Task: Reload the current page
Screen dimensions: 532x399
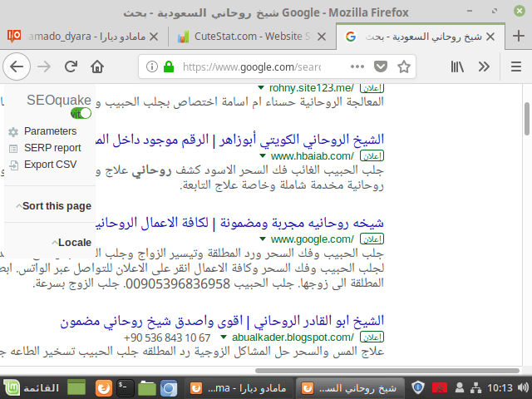Action: (x=73, y=66)
